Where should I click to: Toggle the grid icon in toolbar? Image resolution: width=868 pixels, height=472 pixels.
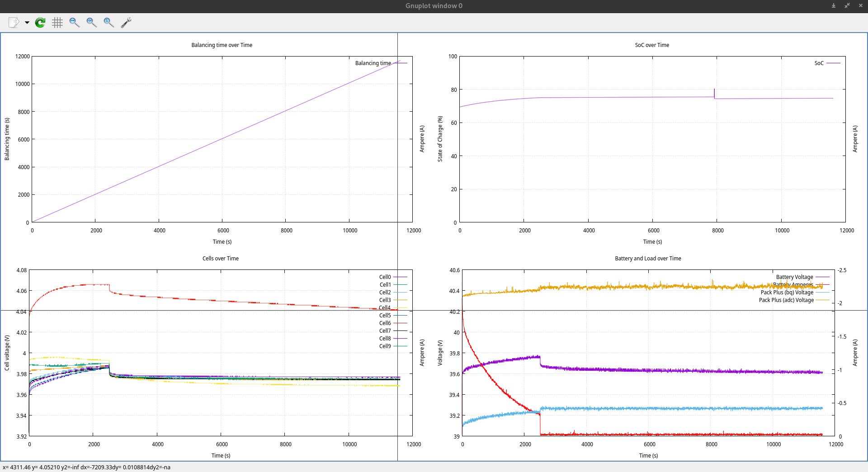click(57, 23)
